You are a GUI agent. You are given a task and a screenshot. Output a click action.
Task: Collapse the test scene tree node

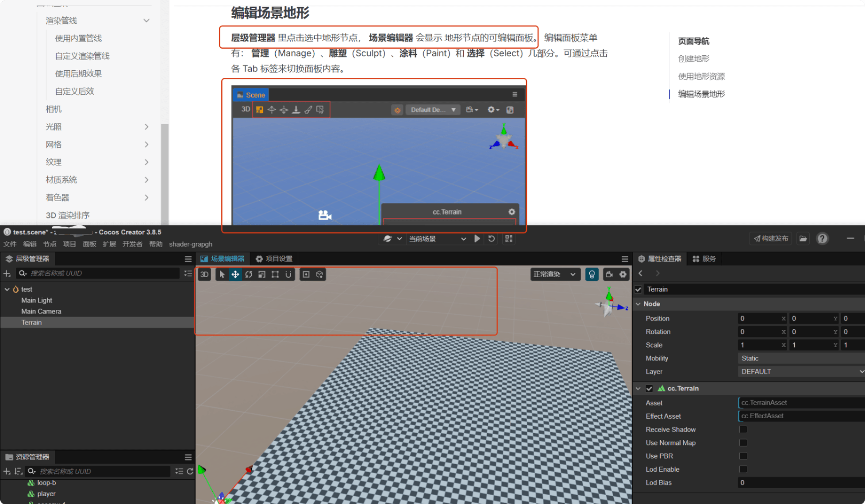[7, 289]
